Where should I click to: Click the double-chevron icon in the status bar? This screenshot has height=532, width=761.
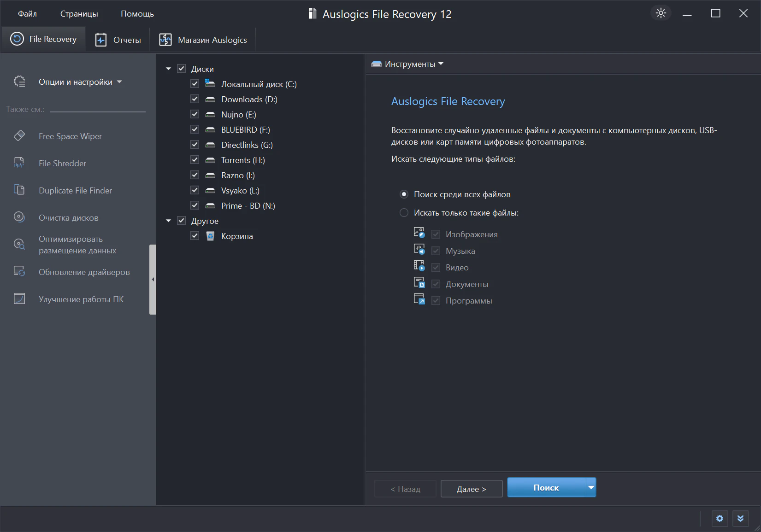click(x=740, y=519)
